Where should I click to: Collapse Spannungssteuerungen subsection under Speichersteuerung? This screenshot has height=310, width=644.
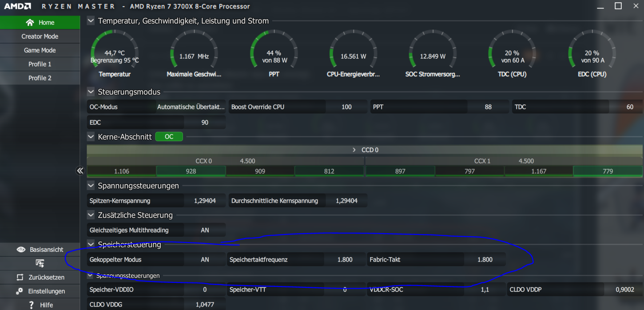91,275
